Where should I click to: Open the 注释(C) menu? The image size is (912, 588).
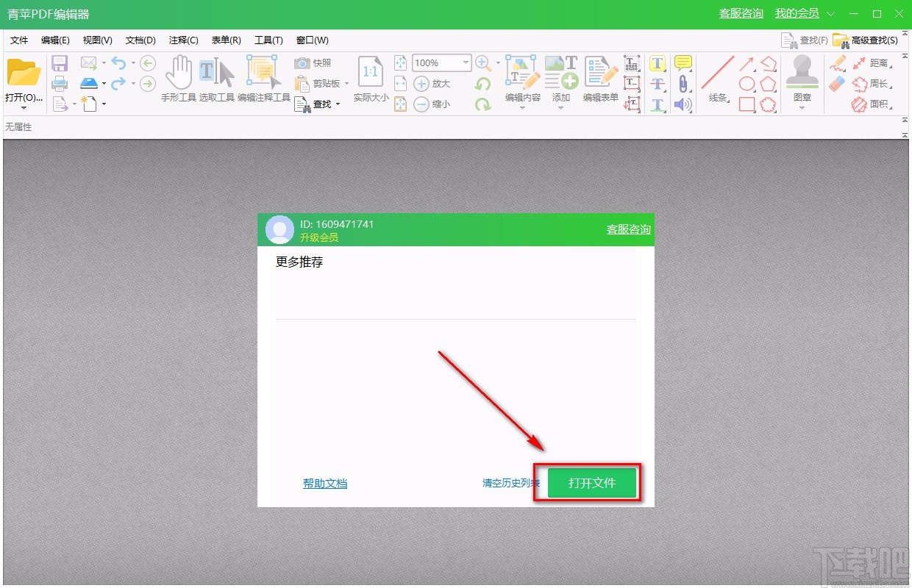[x=182, y=40]
